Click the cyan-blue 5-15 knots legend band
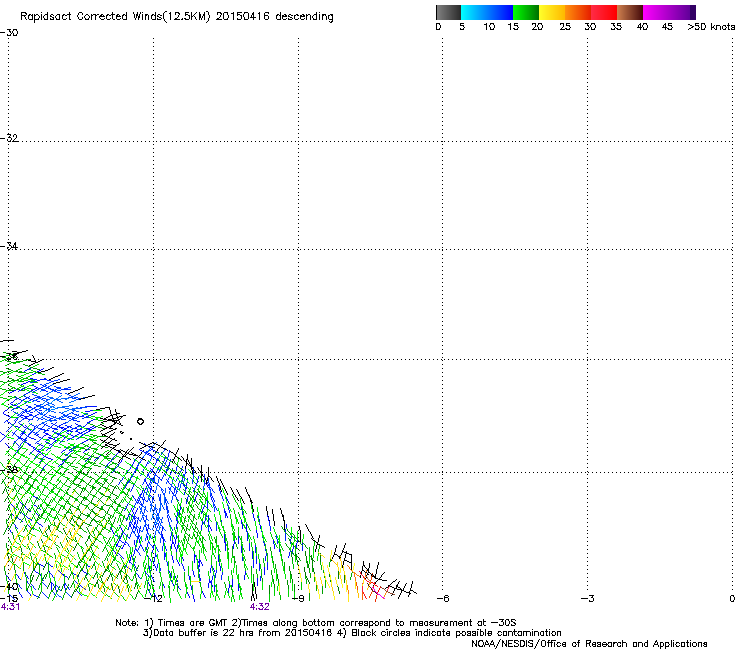The height and width of the screenshot is (650, 740). tap(487, 12)
